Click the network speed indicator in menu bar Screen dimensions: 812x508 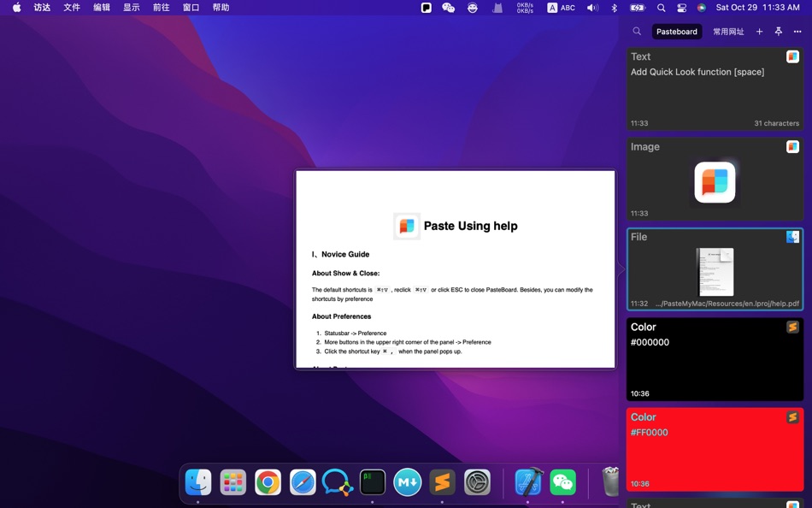pyautogui.click(x=525, y=7)
